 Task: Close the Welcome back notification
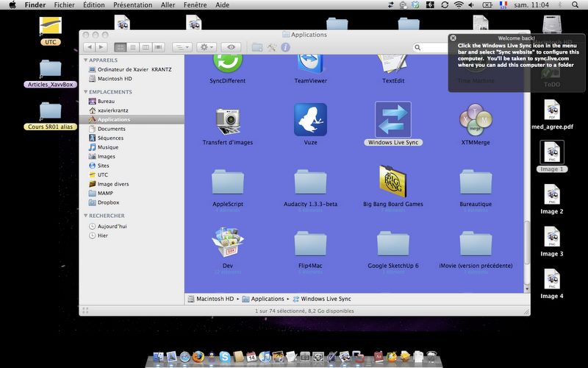453,38
